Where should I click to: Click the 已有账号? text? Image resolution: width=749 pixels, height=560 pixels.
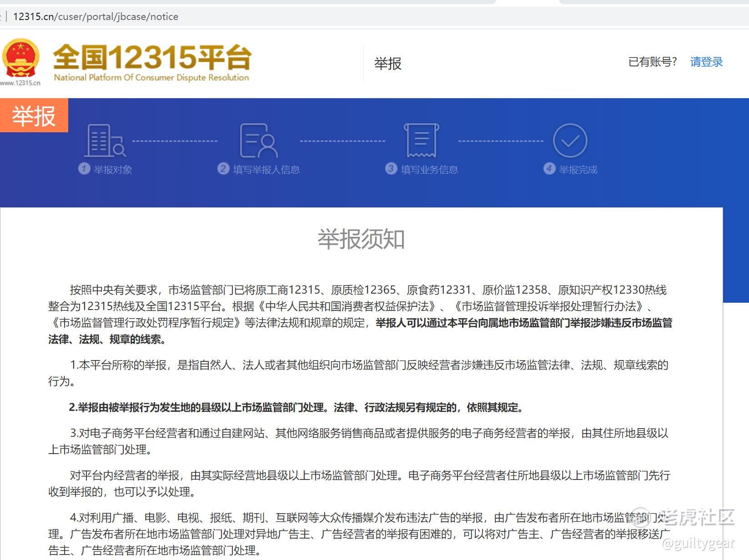pos(653,62)
